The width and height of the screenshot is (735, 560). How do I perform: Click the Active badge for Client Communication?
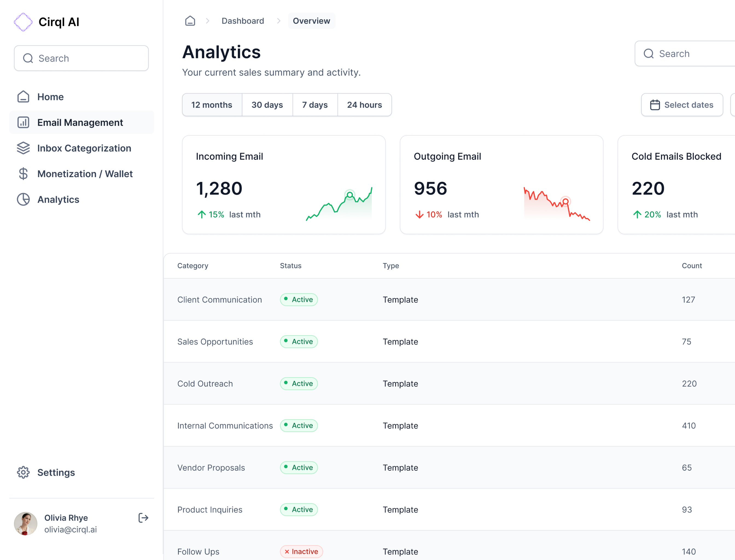pyautogui.click(x=299, y=300)
